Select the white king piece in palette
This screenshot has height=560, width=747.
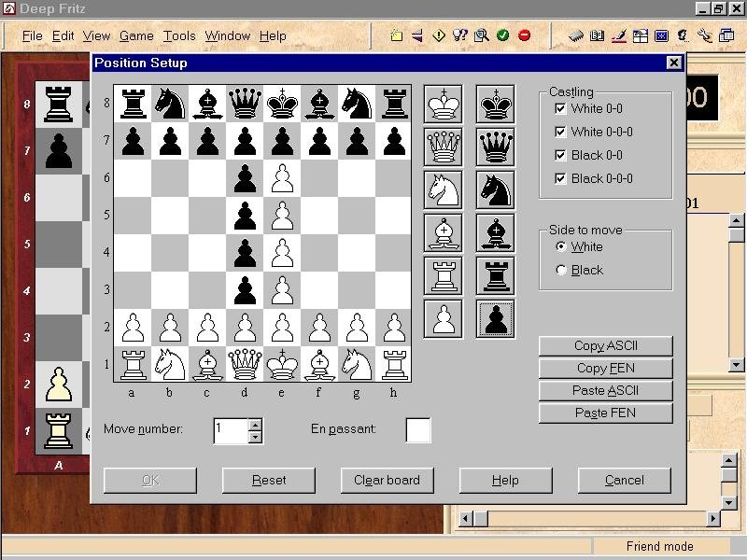pos(443,105)
